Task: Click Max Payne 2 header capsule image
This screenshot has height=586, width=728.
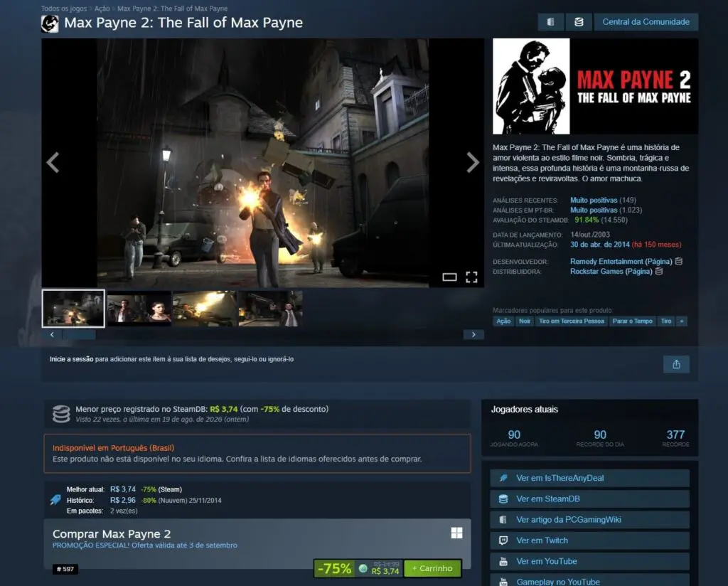Action: point(595,86)
